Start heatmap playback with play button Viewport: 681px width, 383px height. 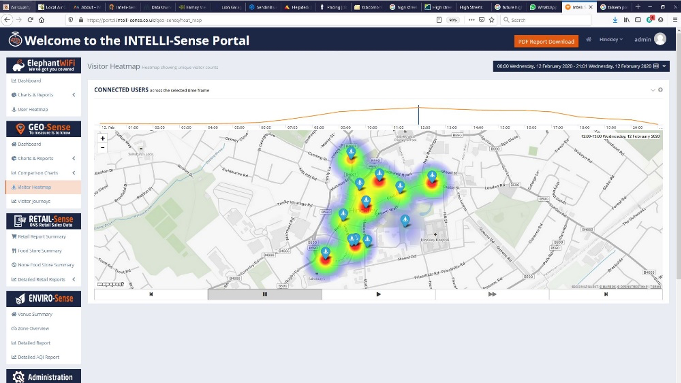(x=378, y=294)
